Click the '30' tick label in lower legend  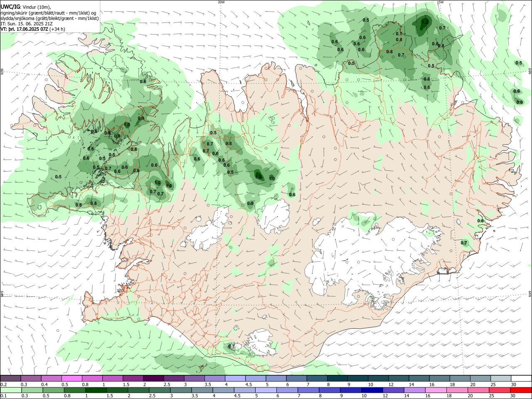514,396
